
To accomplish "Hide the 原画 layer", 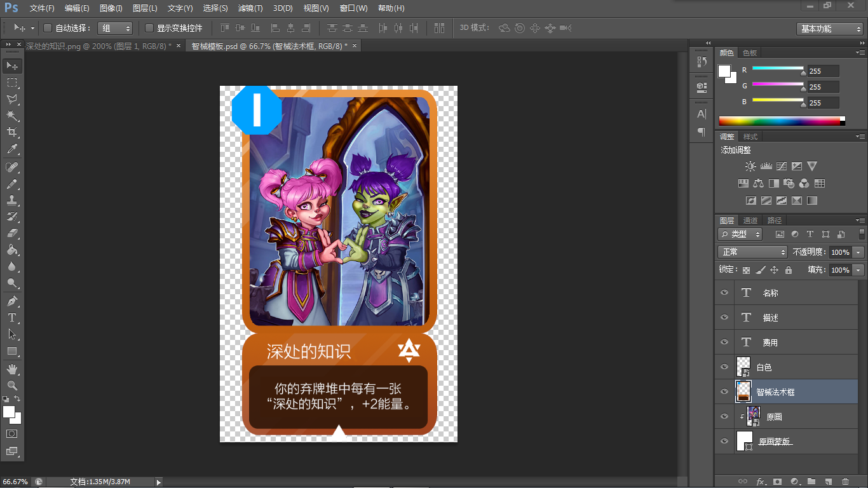I will pyautogui.click(x=724, y=417).
